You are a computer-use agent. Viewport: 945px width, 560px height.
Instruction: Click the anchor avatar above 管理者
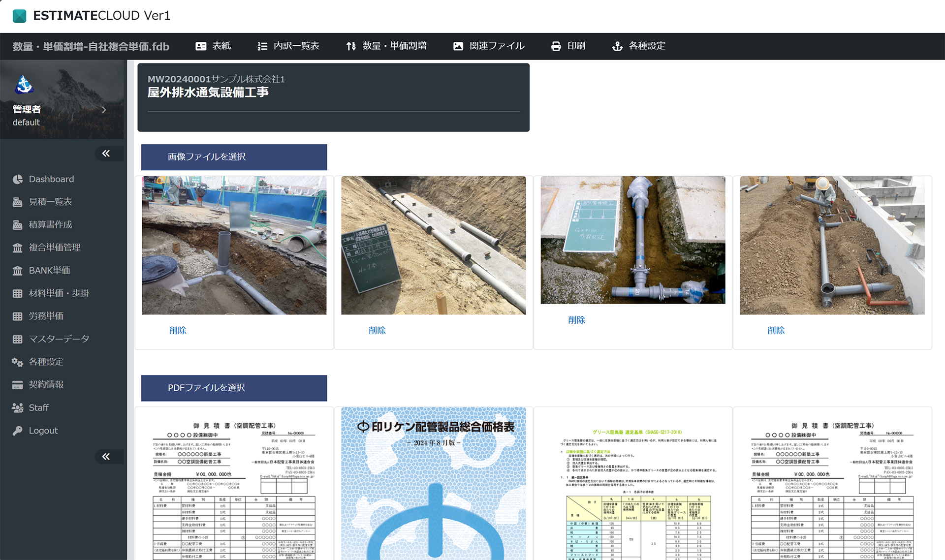(x=24, y=85)
